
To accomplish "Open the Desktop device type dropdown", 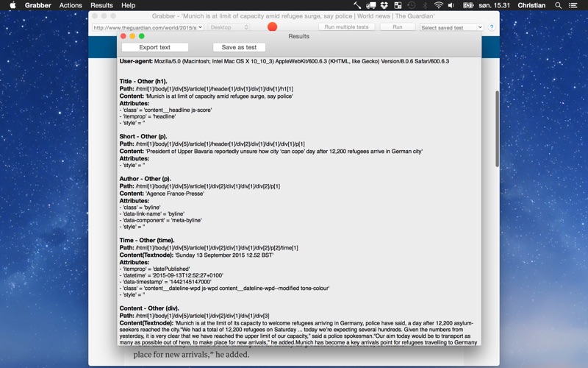I will tap(229, 27).
